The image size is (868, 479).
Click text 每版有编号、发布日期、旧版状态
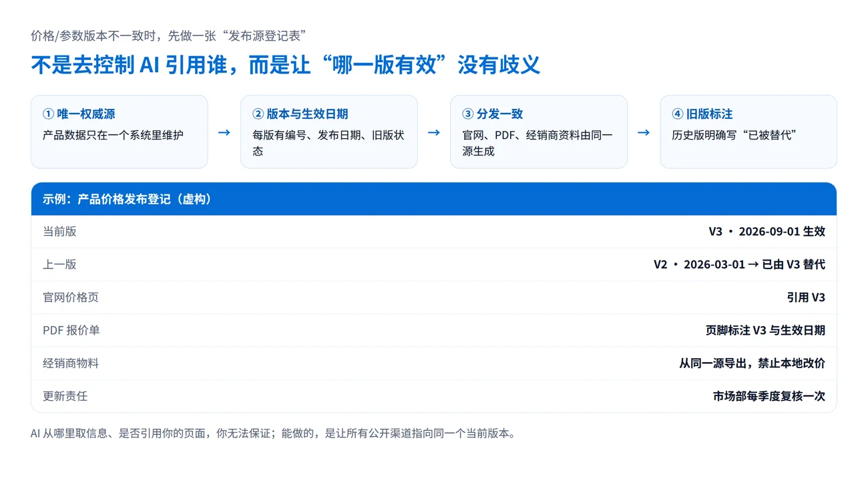(x=329, y=143)
